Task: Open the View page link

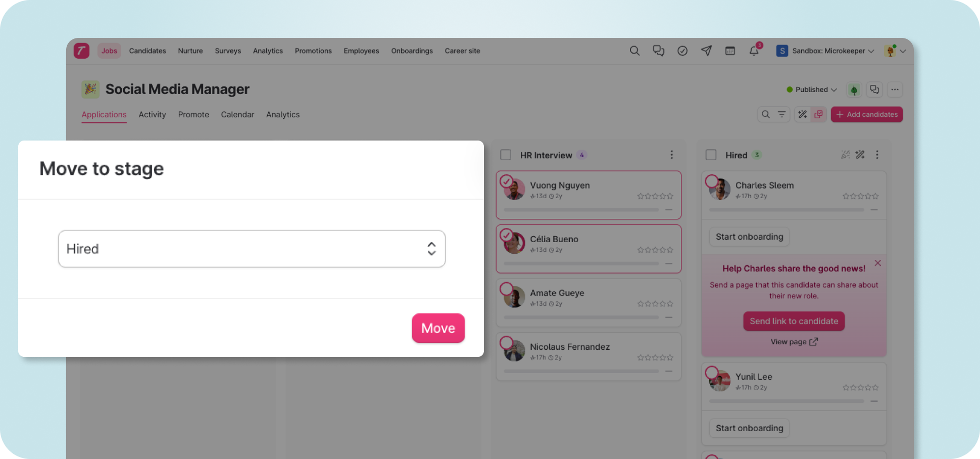Action: 794,342
